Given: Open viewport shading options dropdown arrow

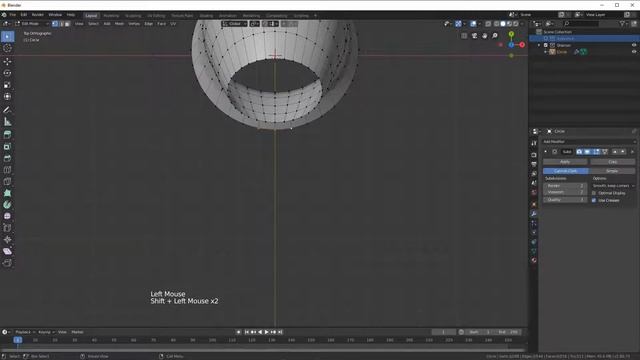Looking at the screenshot, I should (x=523, y=24).
